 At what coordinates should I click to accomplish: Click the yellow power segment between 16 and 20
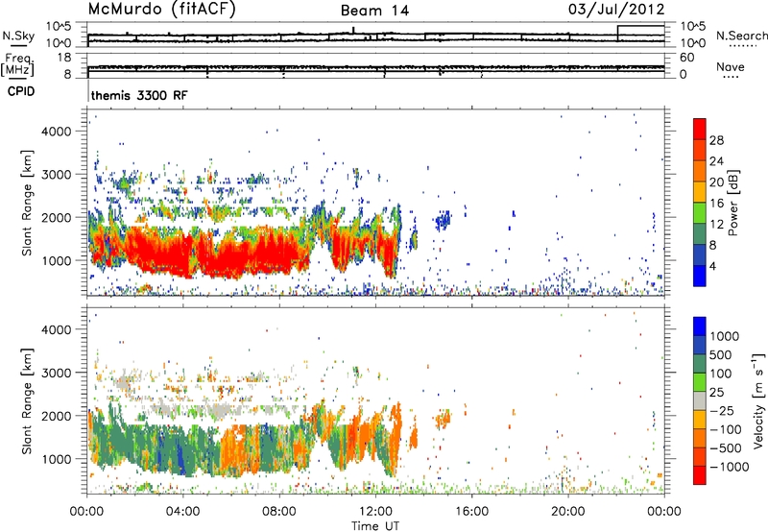point(700,191)
